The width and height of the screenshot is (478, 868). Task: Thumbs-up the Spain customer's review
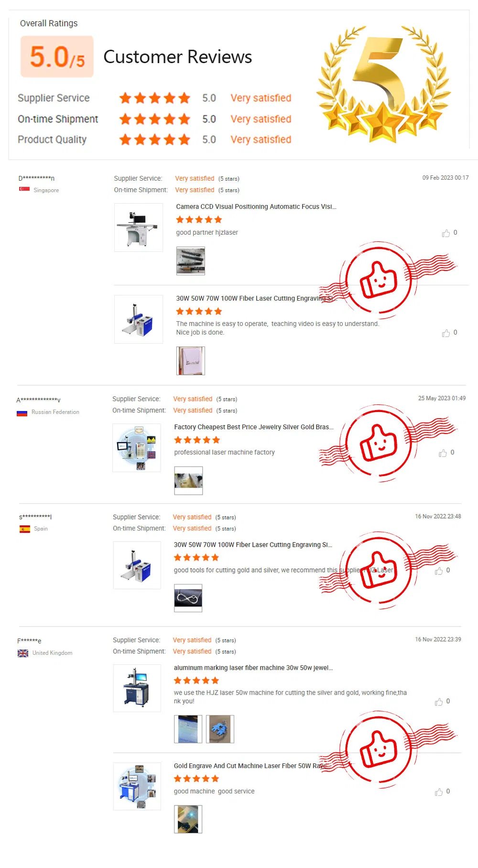[x=439, y=571]
